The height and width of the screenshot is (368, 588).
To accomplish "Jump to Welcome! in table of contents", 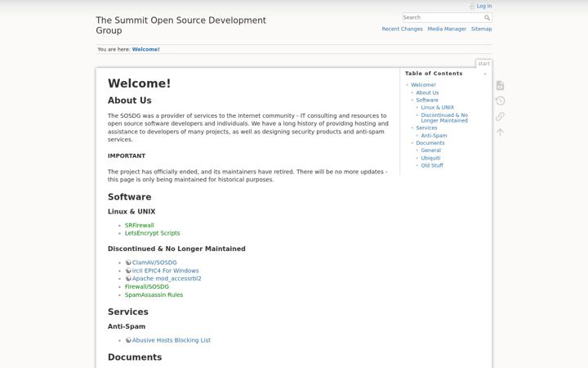I will [423, 85].
